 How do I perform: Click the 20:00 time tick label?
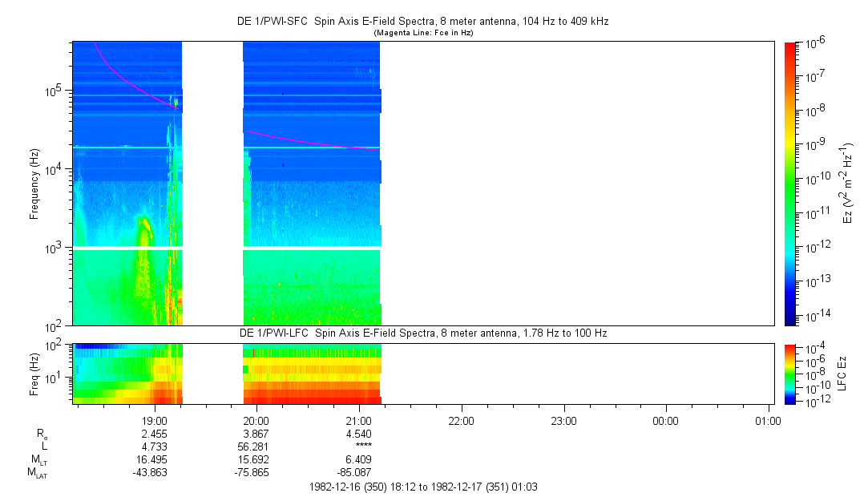click(256, 420)
